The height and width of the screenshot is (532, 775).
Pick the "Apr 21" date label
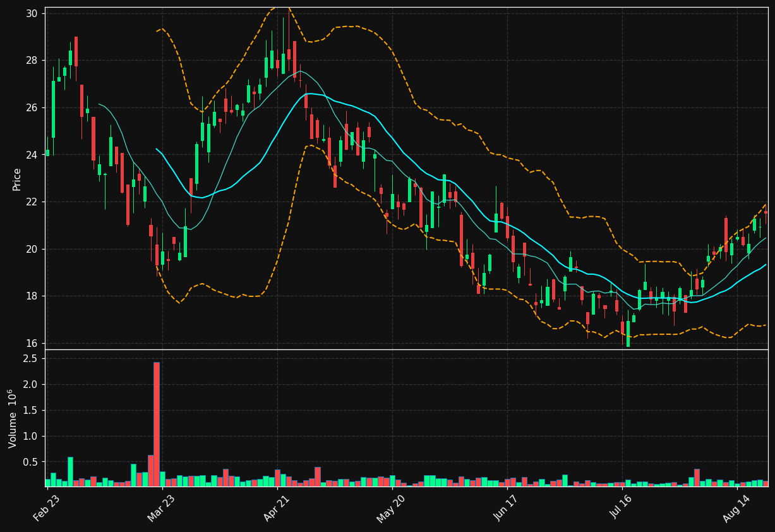(277, 509)
